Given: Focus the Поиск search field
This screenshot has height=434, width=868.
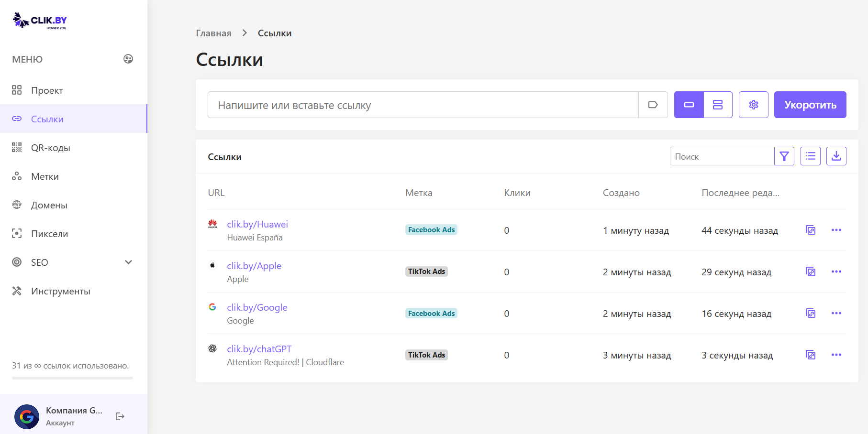Looking at the screenshot, I should 722,156.
